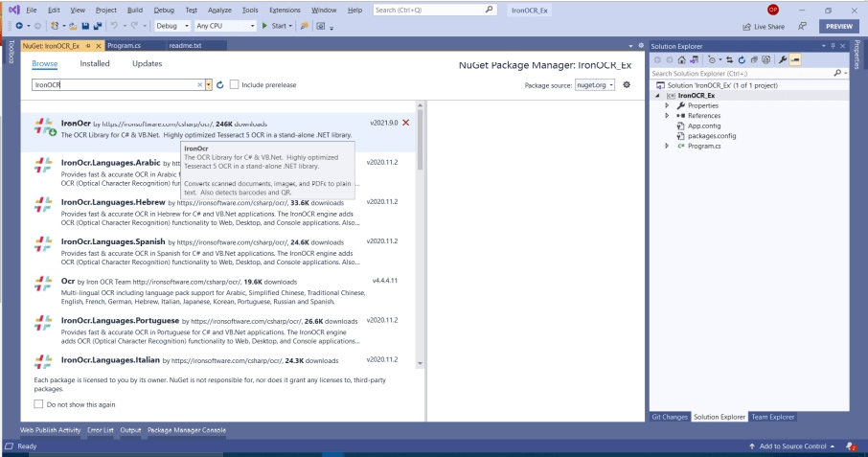Screen dimensions: 868x457
Task: Open Properties wrench icon in Solution Explorer toolbar
Action: (783, 59)
